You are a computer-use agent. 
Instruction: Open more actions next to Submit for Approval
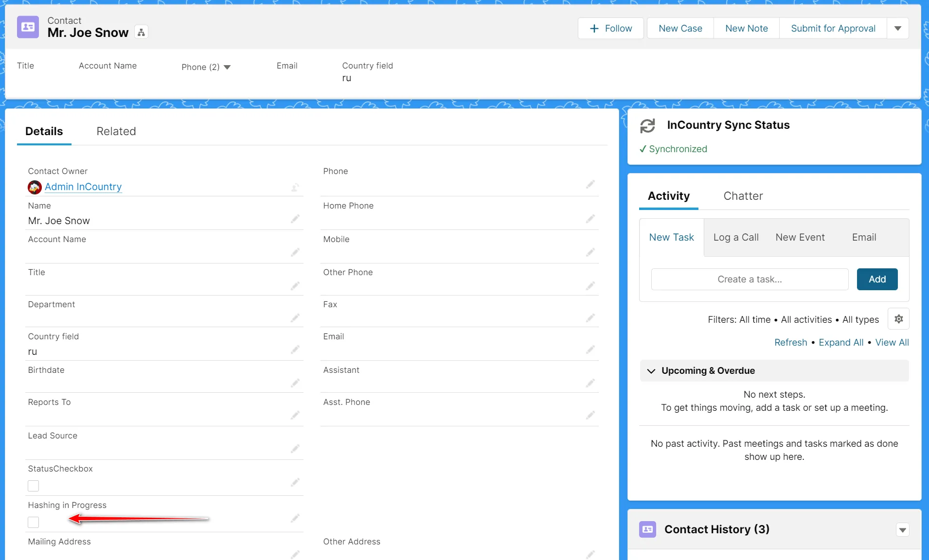click(x=897, y=28)
